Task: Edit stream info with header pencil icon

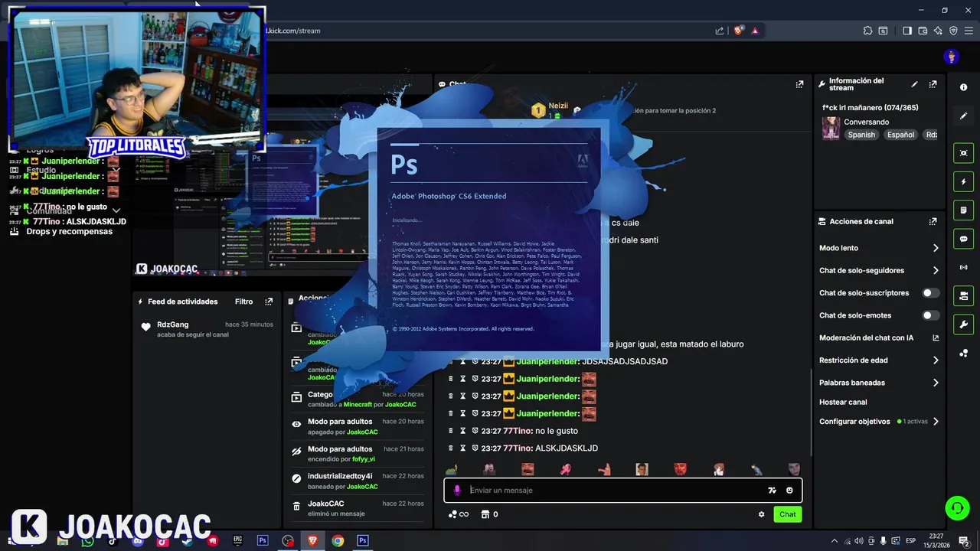Action: click(914, 84)
